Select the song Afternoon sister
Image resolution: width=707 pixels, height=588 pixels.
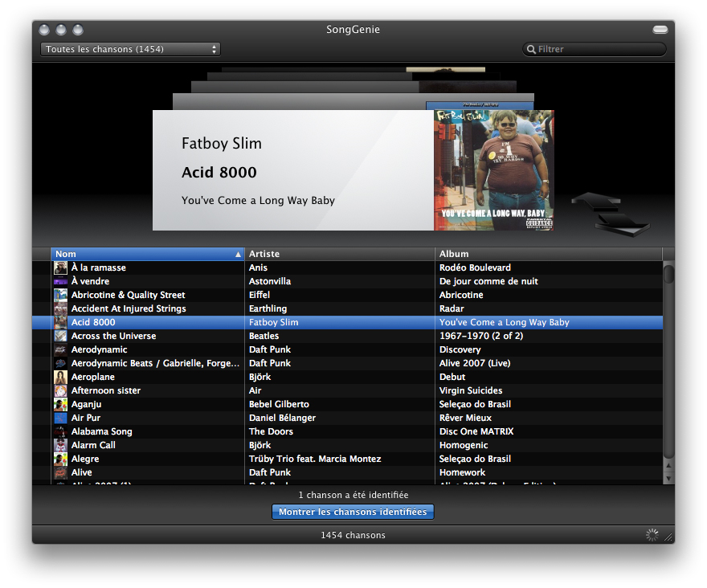coord(106,390)
